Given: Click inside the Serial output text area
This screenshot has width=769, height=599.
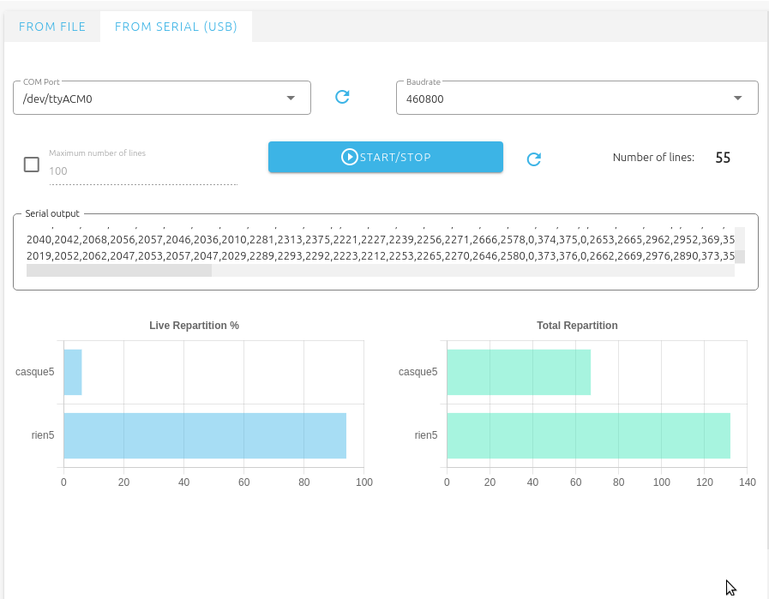Looking at the screenshot, I should (x=380, y=248).
